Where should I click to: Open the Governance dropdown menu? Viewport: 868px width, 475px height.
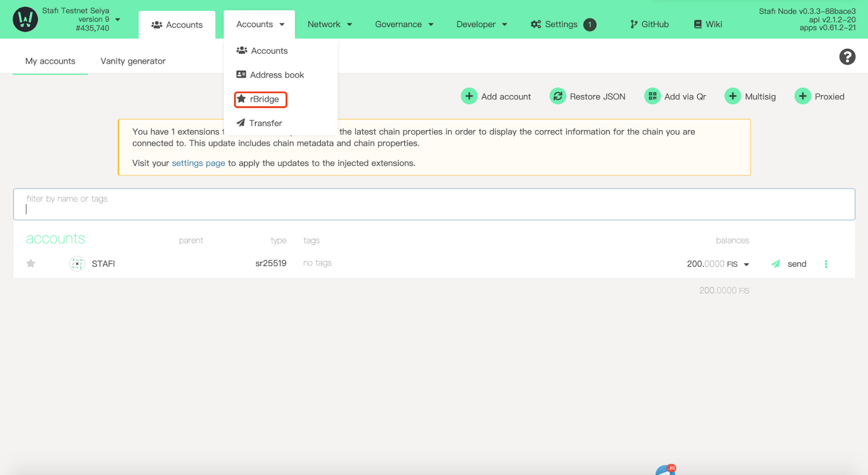404,24
